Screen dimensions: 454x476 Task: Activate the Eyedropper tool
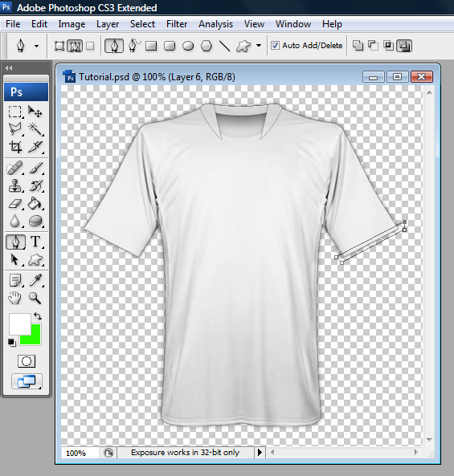[x=35, y=280]
